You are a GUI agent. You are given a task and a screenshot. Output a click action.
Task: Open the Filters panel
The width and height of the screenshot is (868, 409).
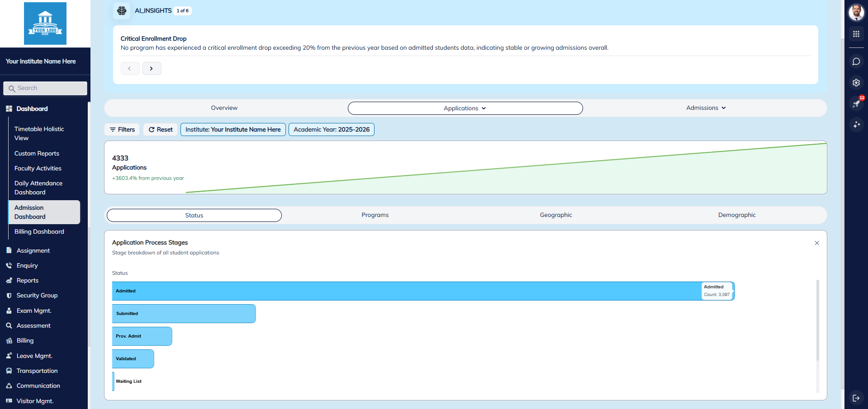122,129
